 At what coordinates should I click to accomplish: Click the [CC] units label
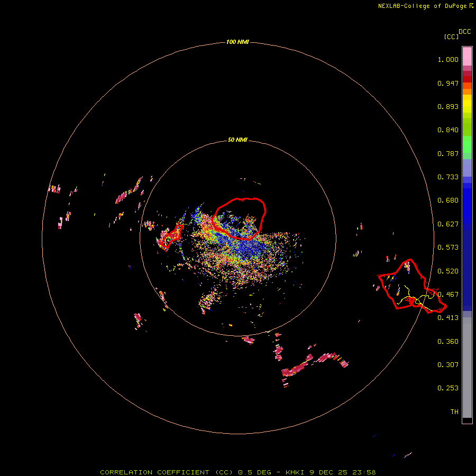[x=452, y=36]
